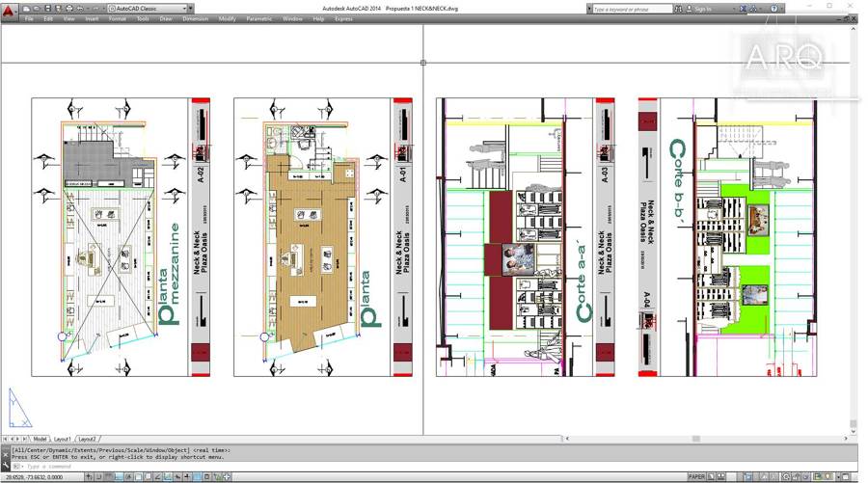This screenshot has height=483, width=868.
Task: Click the Stay Connected icon
Action: (753, 9)
